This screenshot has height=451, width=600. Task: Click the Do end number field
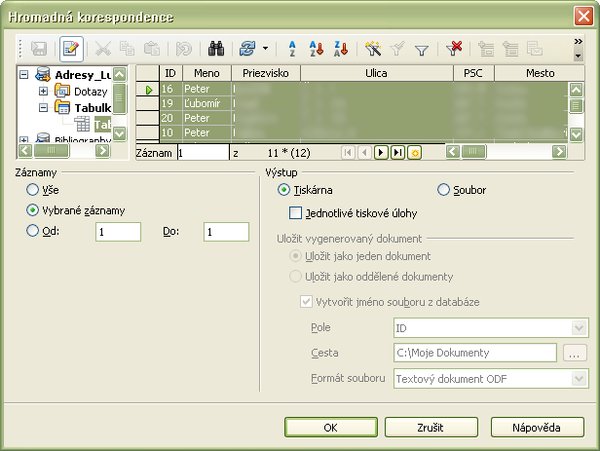click(x=226, y=232)
